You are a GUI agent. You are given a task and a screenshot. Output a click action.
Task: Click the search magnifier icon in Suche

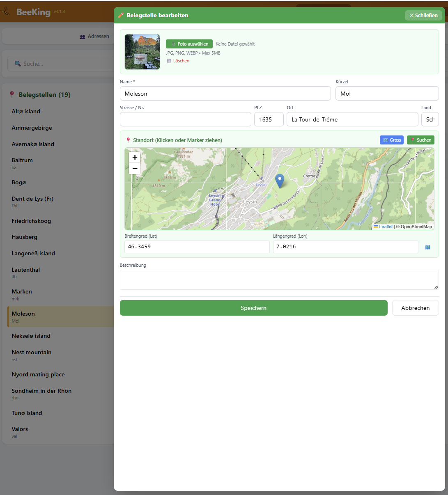point(18,64)
